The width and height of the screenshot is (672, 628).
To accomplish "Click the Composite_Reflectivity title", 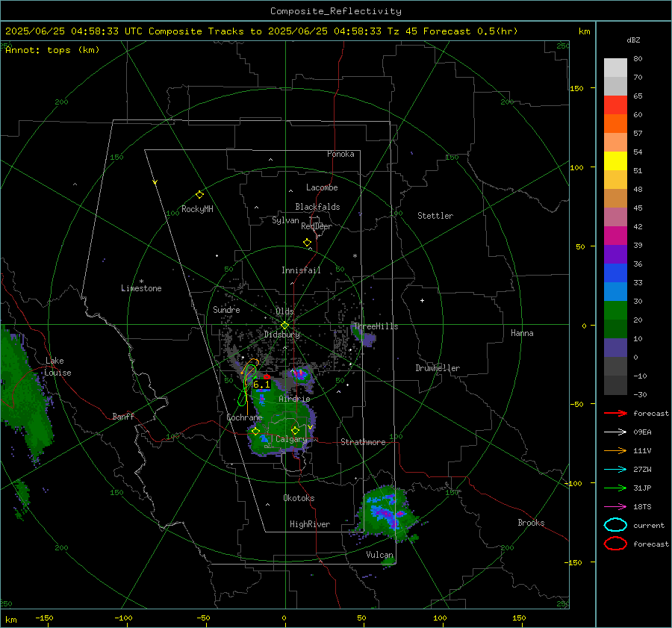I will [335, 11].
